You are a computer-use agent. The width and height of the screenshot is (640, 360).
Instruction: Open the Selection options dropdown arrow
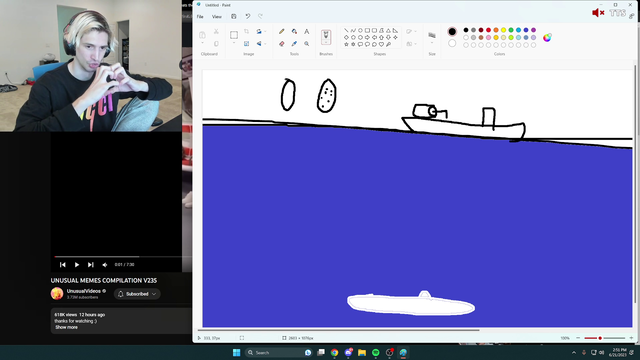234,43
